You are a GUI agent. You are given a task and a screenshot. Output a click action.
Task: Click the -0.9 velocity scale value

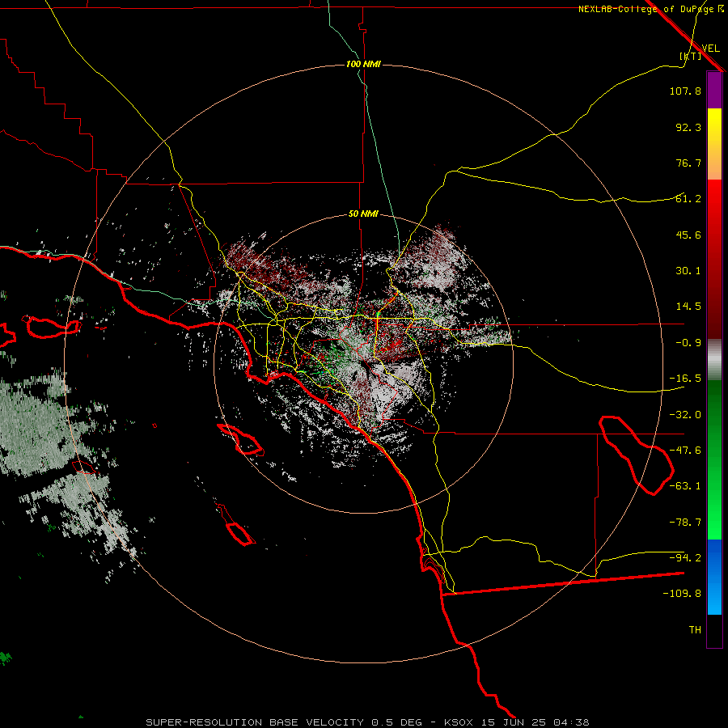click(x=688, y=343)
